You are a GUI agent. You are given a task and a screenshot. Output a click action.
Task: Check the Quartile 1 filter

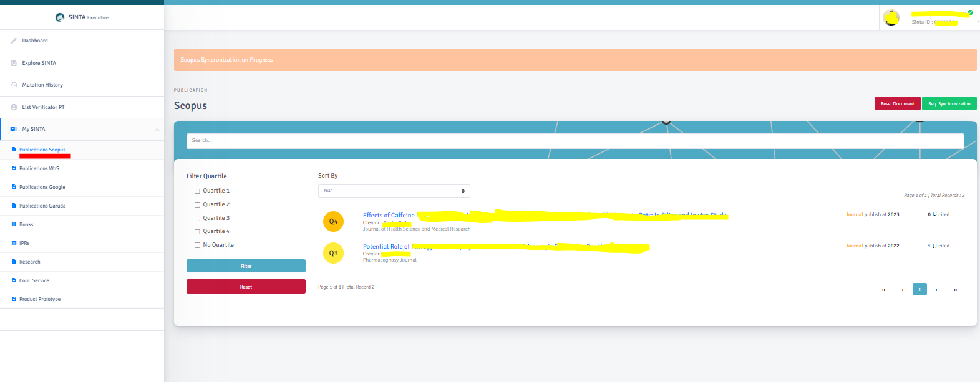[x=197, y=191]
